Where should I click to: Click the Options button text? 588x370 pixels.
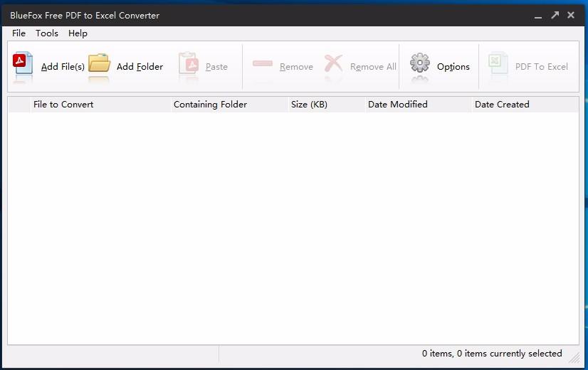453,67
